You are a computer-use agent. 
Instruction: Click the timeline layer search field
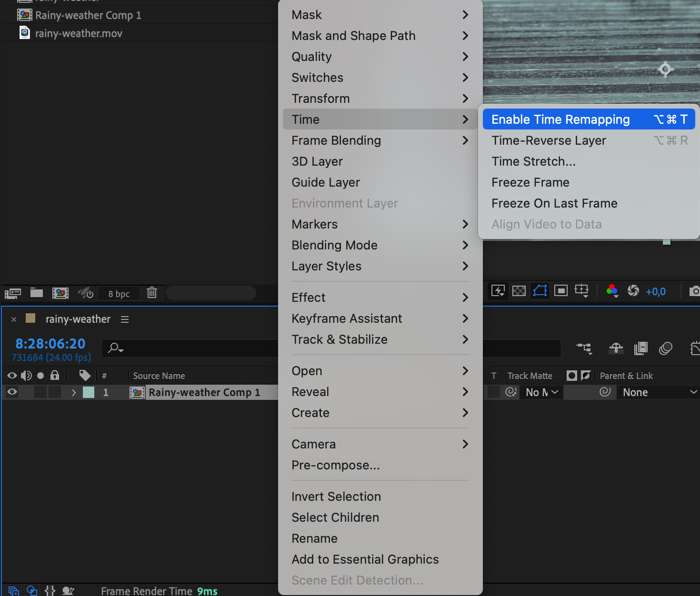(190, 348)
